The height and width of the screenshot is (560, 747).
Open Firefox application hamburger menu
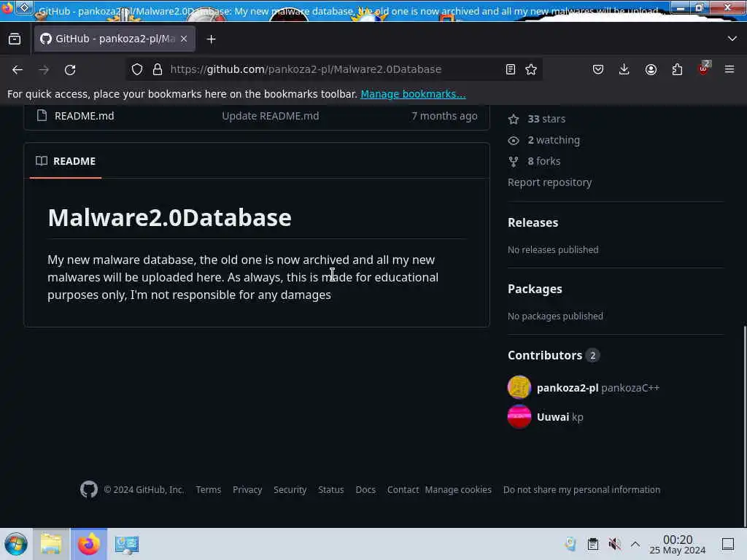click(729, 69)
